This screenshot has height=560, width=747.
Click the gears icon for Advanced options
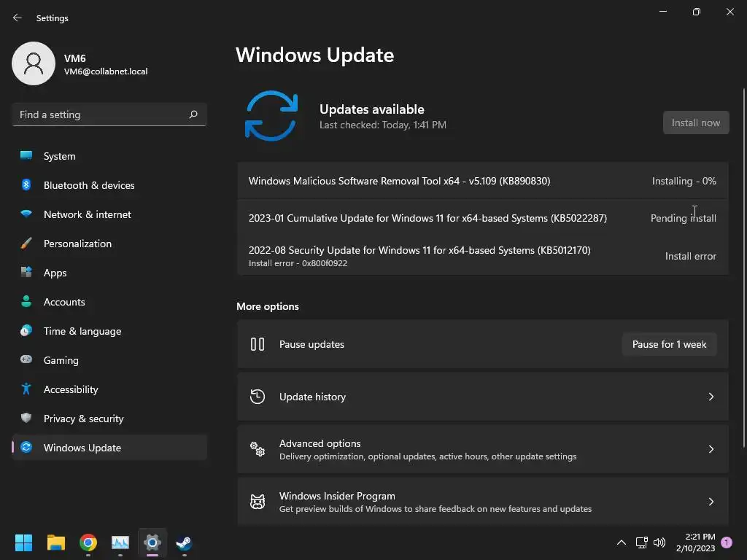258,449
